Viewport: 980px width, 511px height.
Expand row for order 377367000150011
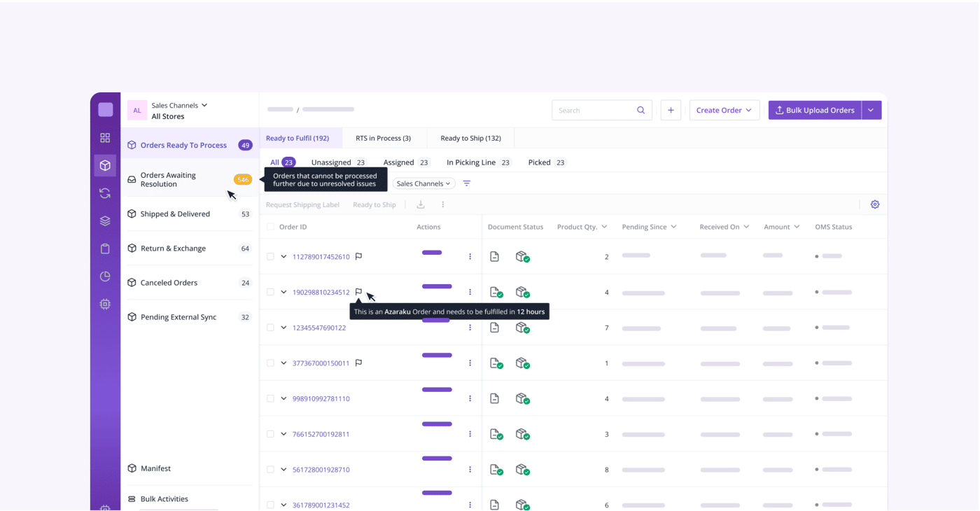[x=283, y=363]
